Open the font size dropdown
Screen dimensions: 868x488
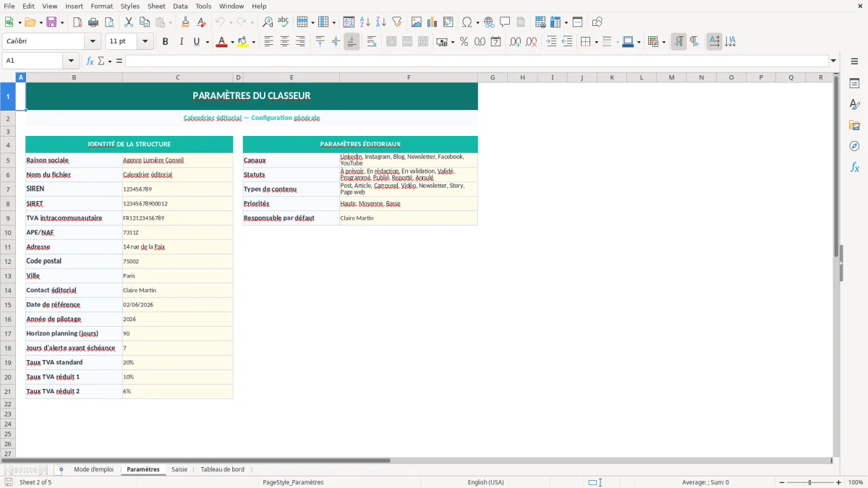tap(145, 42)
